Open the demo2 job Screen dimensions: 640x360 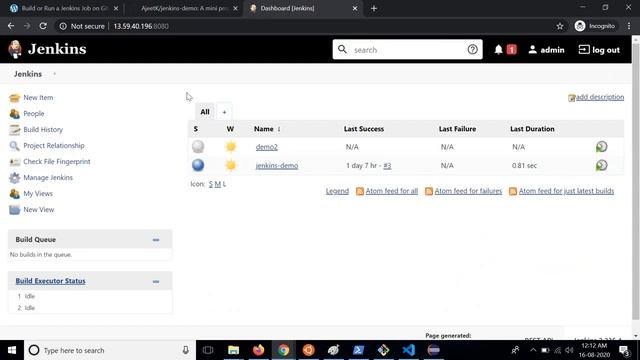point(267,147)
